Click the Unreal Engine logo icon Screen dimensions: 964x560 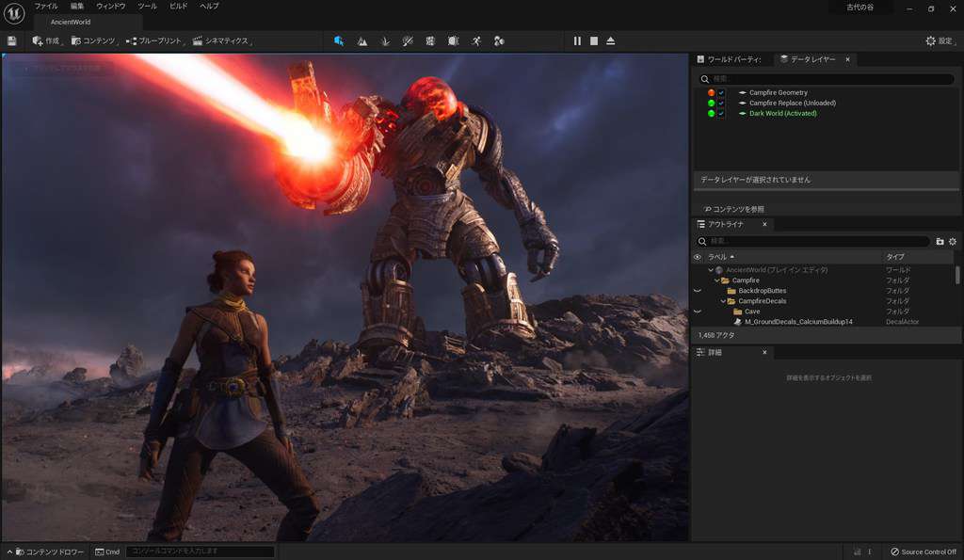point(13,13)
